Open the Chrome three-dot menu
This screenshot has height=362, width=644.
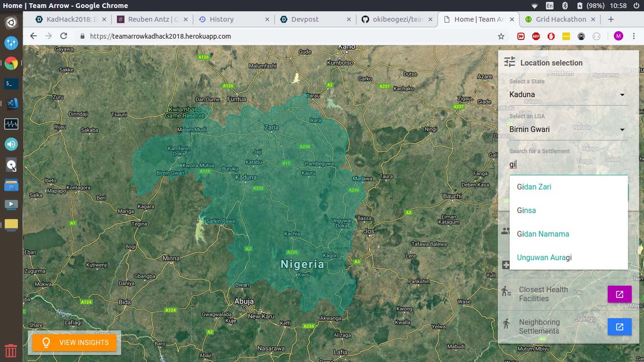(634, 36)
